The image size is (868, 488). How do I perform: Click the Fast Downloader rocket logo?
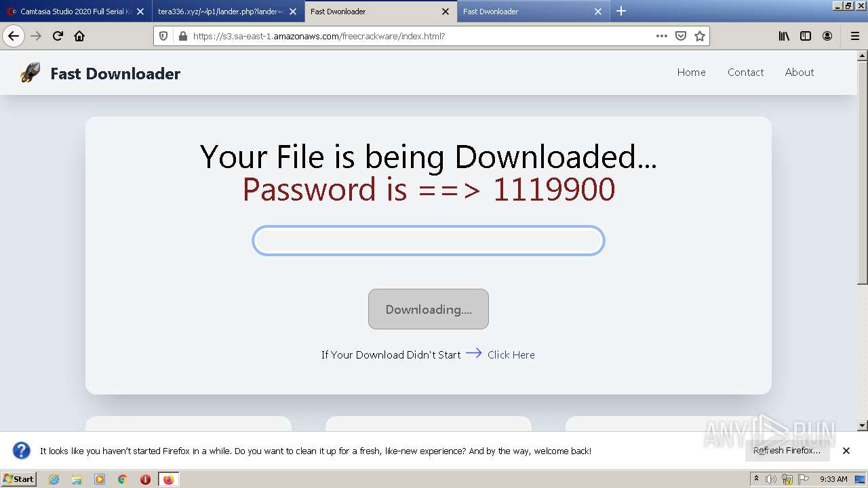click(x=30, y=73)
